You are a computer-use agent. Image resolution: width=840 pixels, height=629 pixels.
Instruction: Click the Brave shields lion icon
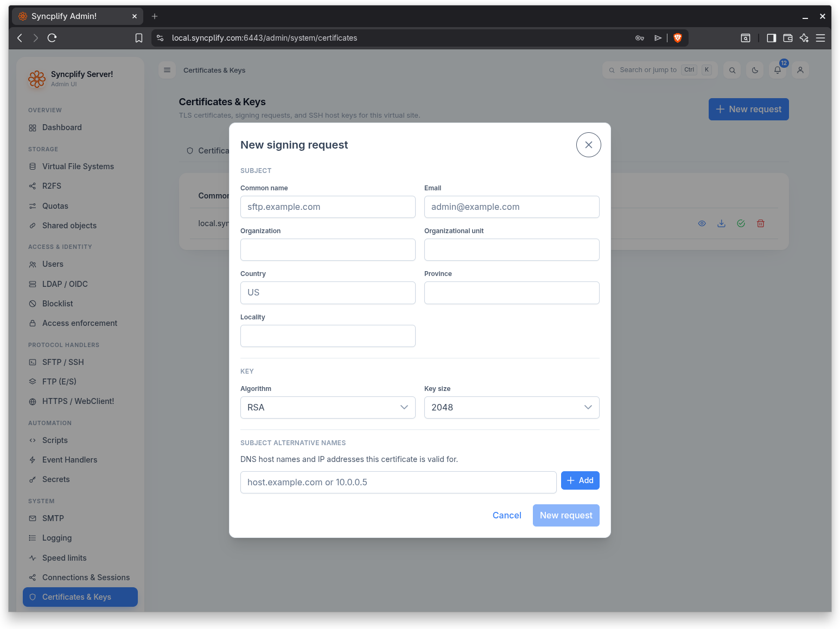[x=677, y=38]
